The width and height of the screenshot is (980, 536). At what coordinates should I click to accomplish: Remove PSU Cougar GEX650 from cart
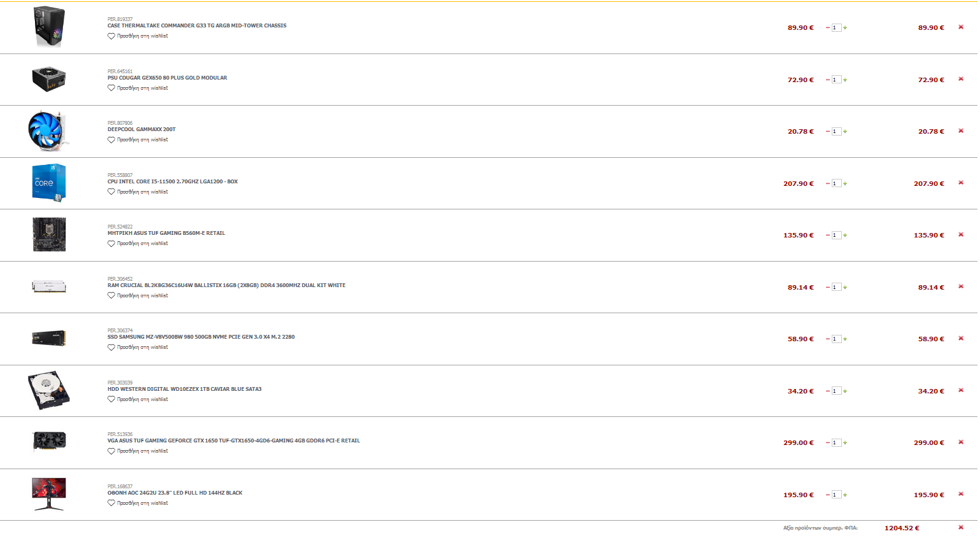tap(961, 79)
